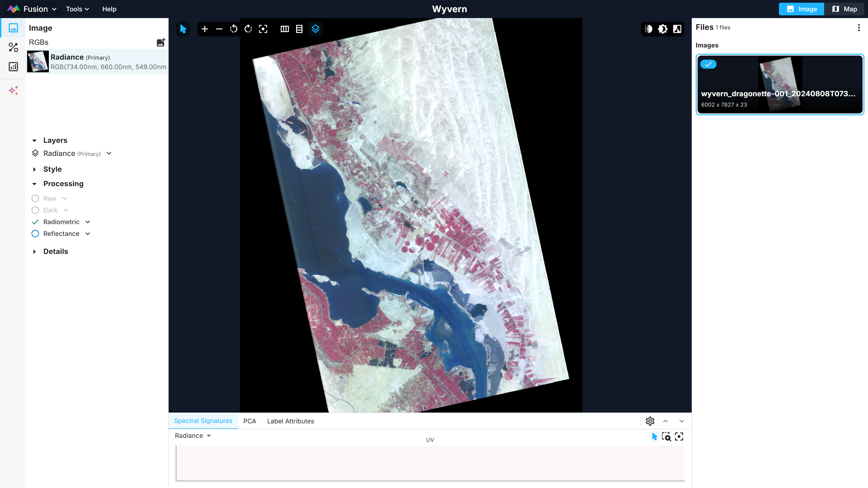This screenshot has width=868, height=488.
Task: Toggle the checkmark on the image file card
Action: tap(708, 64)
